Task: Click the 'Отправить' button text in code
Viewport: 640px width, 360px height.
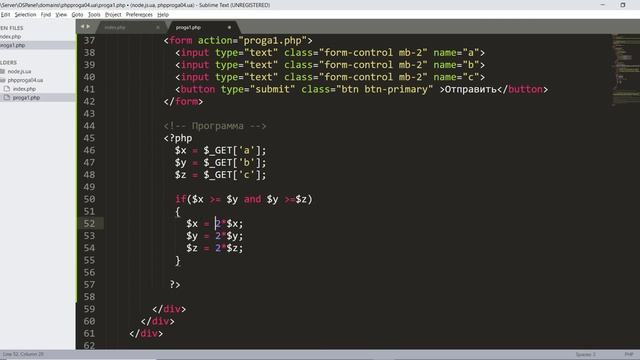Action: pyautogui.click(x=470, y=89)
